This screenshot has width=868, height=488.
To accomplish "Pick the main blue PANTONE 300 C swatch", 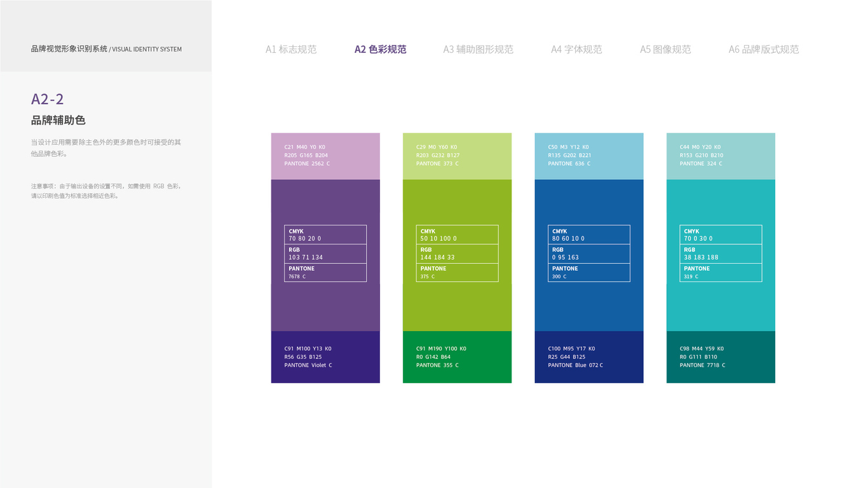I will point(589,255).
